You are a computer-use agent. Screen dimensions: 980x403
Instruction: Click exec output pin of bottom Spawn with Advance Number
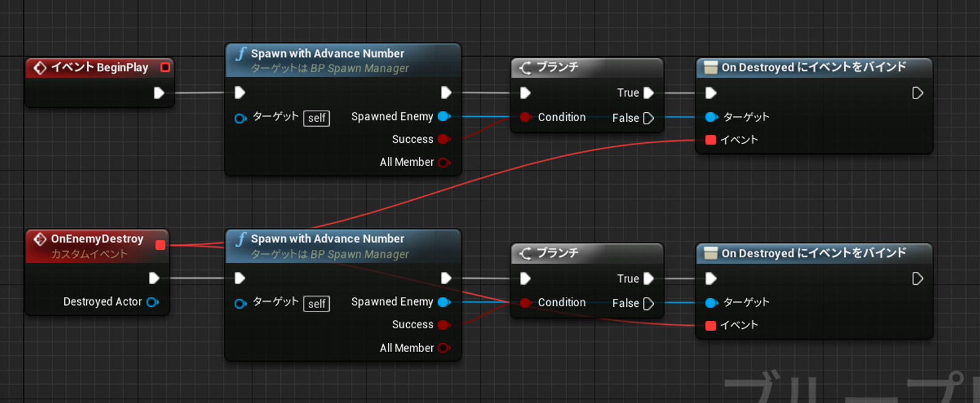click(x=446, y=278)
